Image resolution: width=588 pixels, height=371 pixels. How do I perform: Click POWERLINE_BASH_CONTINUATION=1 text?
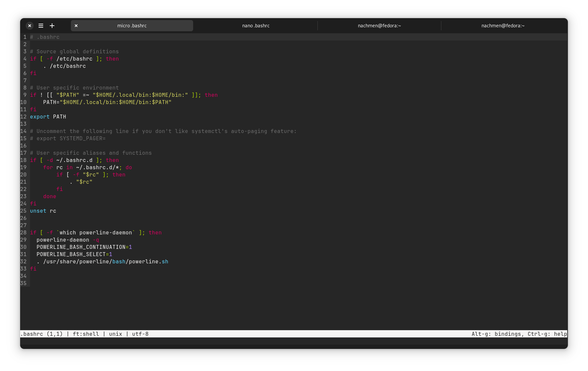click(x=84, y=247)
